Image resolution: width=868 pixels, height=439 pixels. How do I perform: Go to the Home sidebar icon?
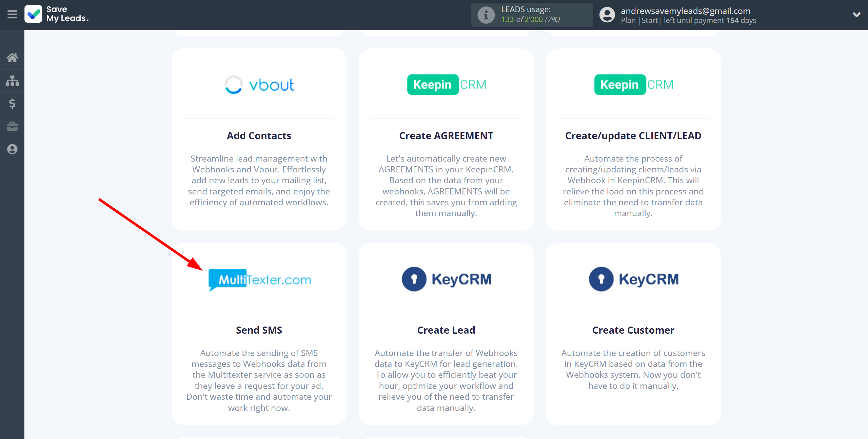12,58
